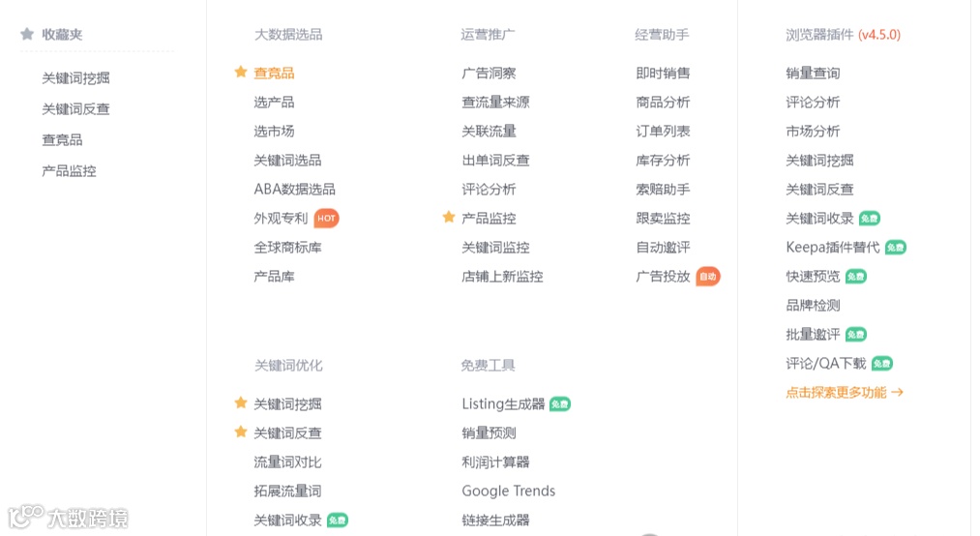This screenshot has width=980, height=536.
Task: Go to 广告洞察 under 运营推广
Action: click(489, 74)
